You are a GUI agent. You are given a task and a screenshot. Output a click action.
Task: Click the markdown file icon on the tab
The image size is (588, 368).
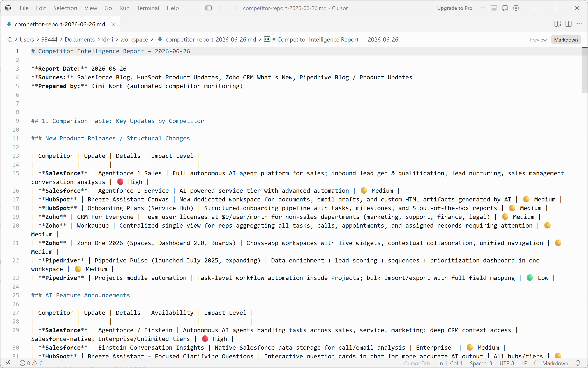(x=9, y=24)
